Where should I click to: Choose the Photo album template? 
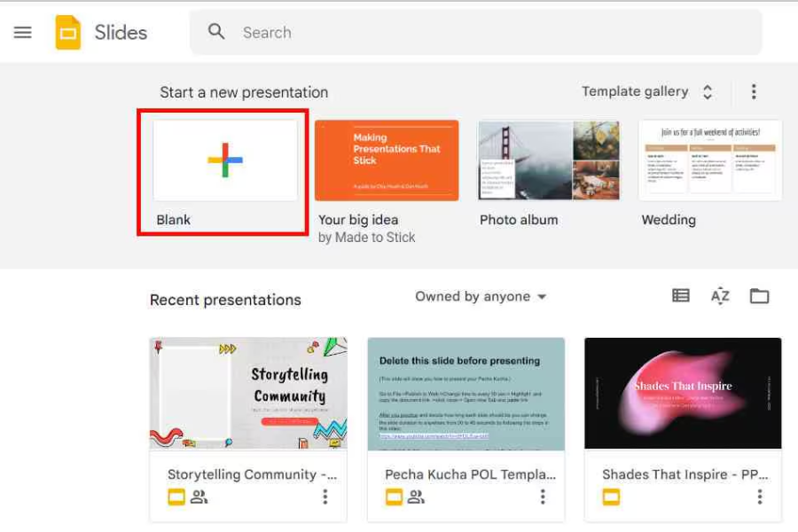tap(548, 160)
